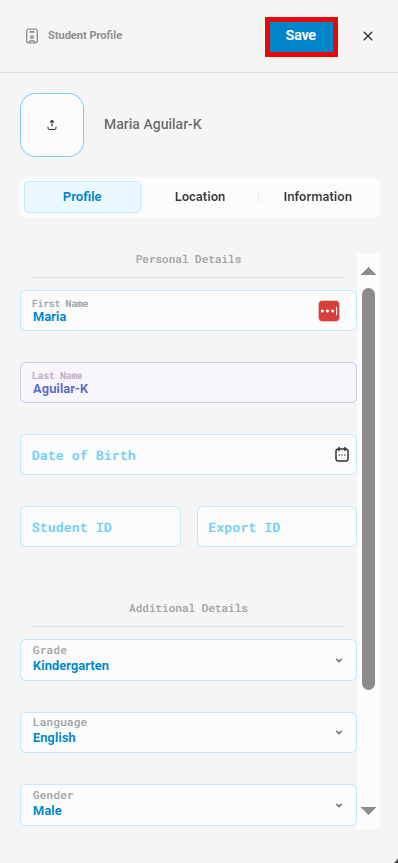This screenshot has width=398, height=863.
Task: Click the vertical scrollbar thumb
Action: [368, 489]
